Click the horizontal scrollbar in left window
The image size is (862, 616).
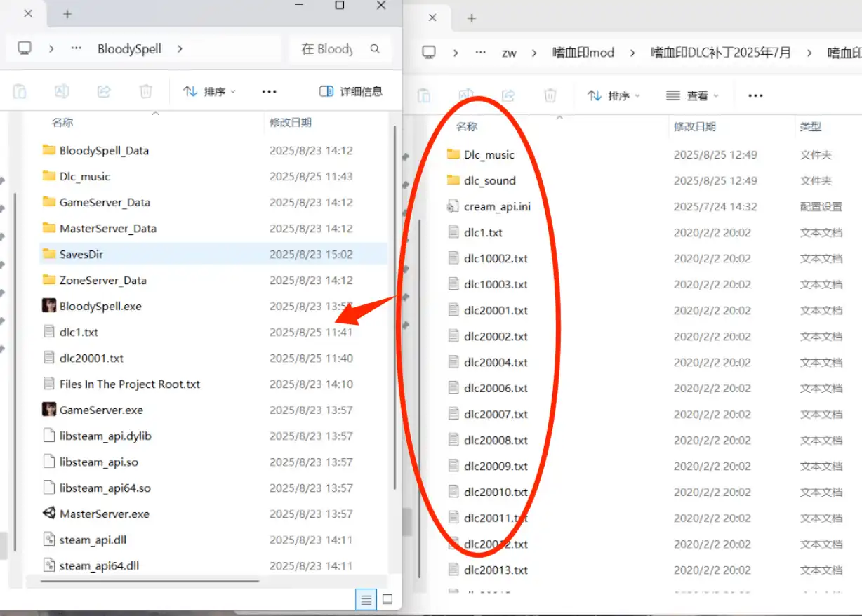pyautogui.click(x=150, y=581)
